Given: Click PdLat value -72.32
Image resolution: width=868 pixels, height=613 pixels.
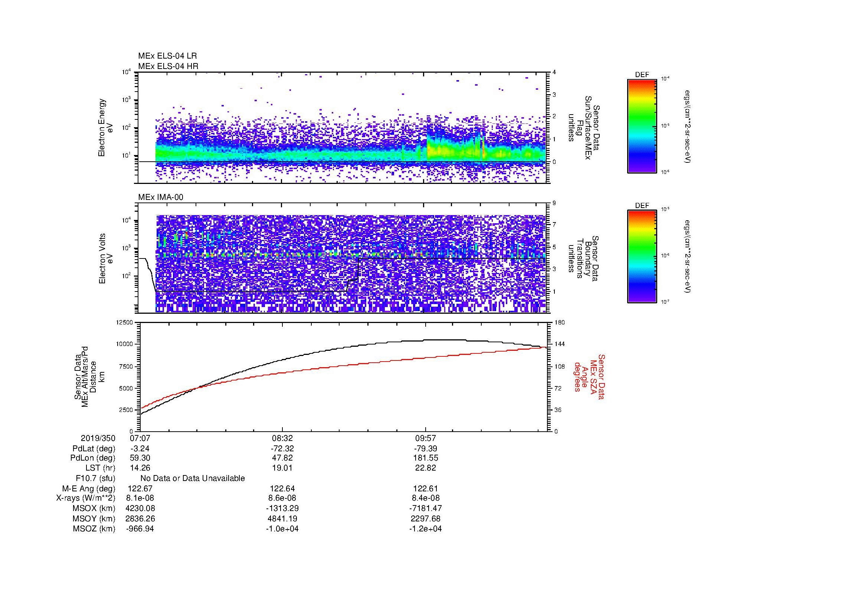Looking at the screenshot, I should [x=282, y=448].
